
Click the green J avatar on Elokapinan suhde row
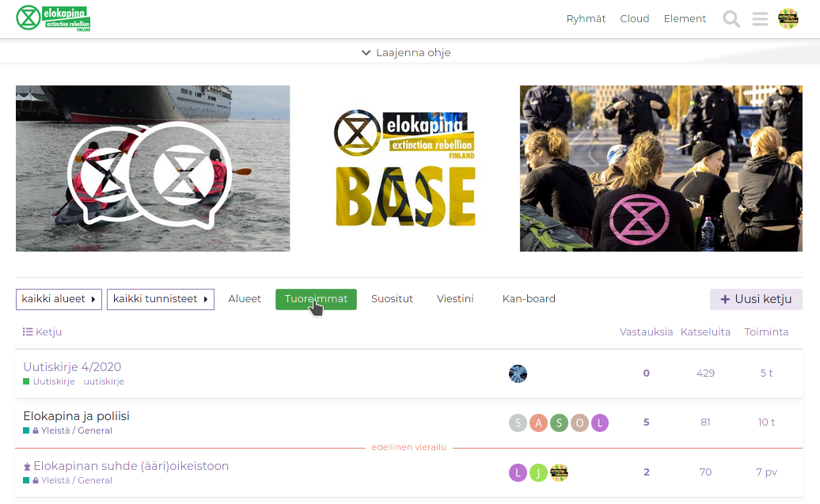click(538, 472)
